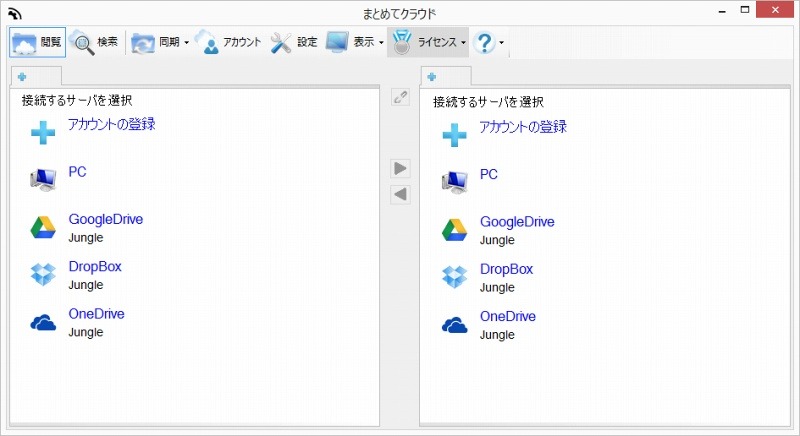Click right pane アカウントの登録 link
Viewport: 800px width, 436px height.
pyautogui.click(x=523, y=126)
